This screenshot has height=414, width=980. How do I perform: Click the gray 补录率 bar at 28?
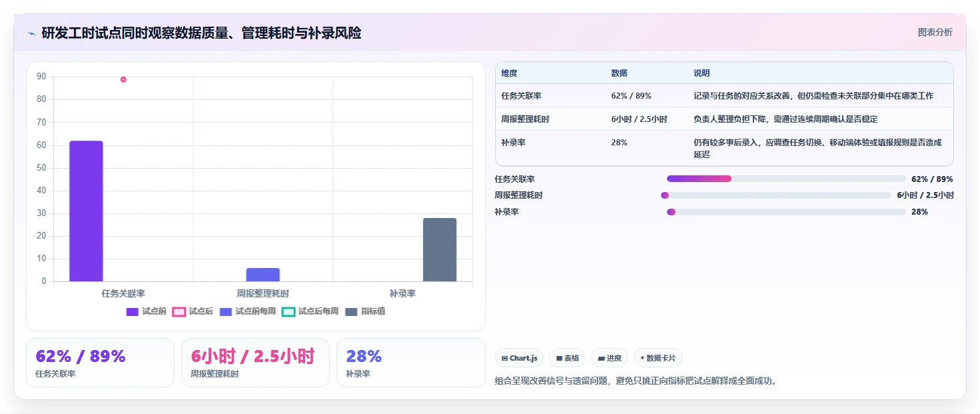click(440, 249)
